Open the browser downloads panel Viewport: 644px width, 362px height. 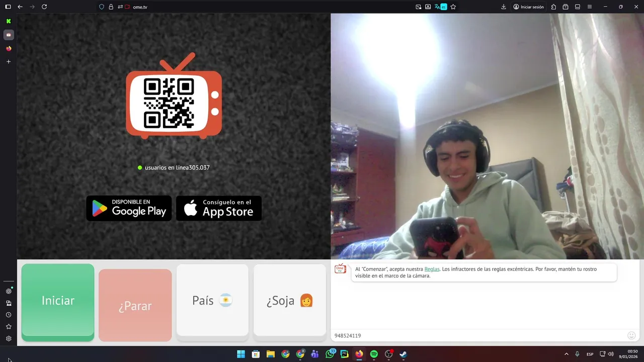pos(504,7)
